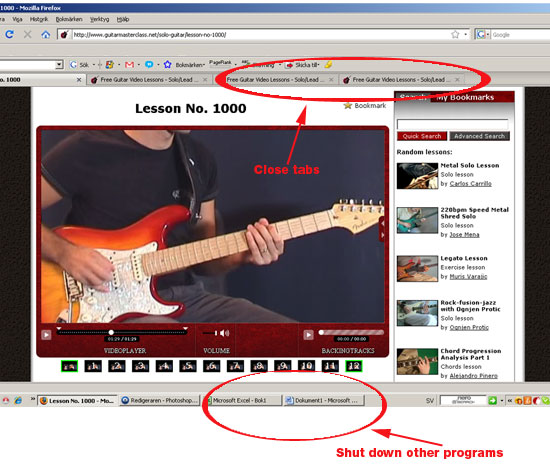Click the speaker volume icon
Image resolution: width=550 pixels, height=470 pixels.
[225, 333]
